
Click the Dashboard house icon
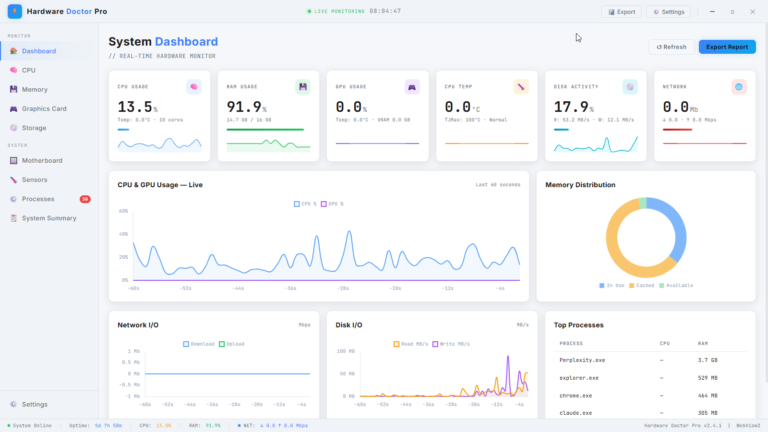13,51
